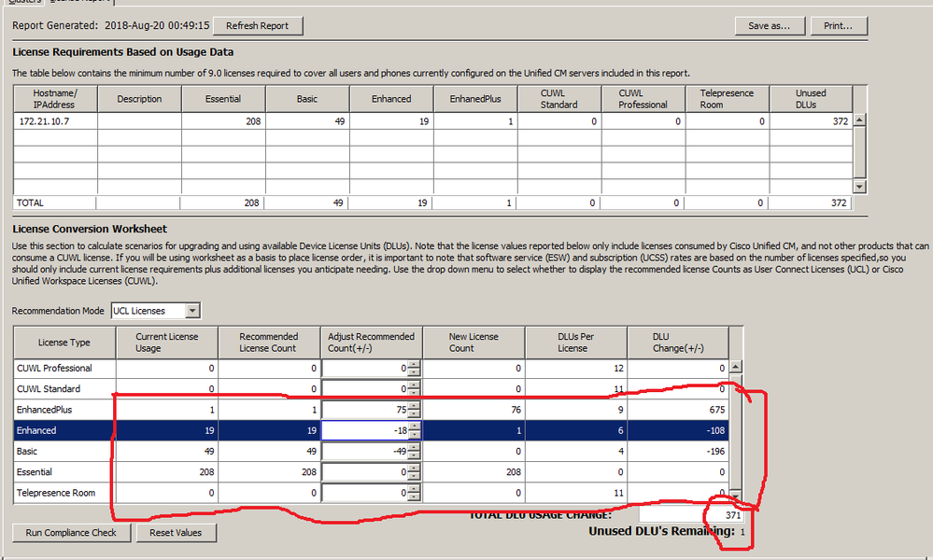Open the Recommendation Mode dropdown
The height and width of the screenshot is (560, 933).
[192, 311]
